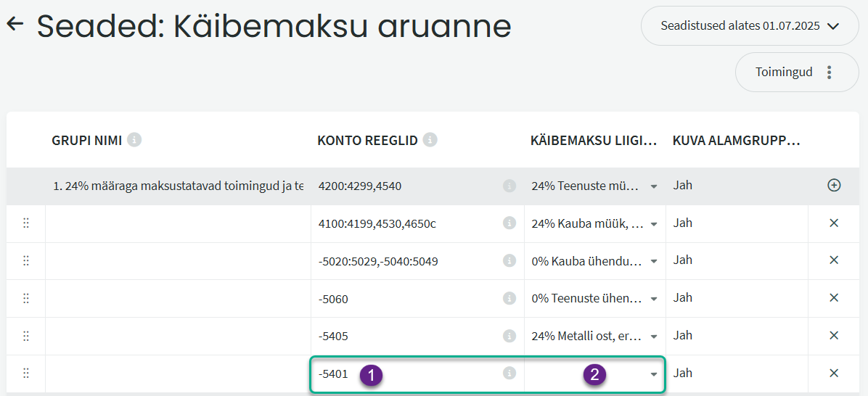Click info icon next to GRUPI NIMI header
Viewport: 868px width, 396px height.
tap(134, 140)
